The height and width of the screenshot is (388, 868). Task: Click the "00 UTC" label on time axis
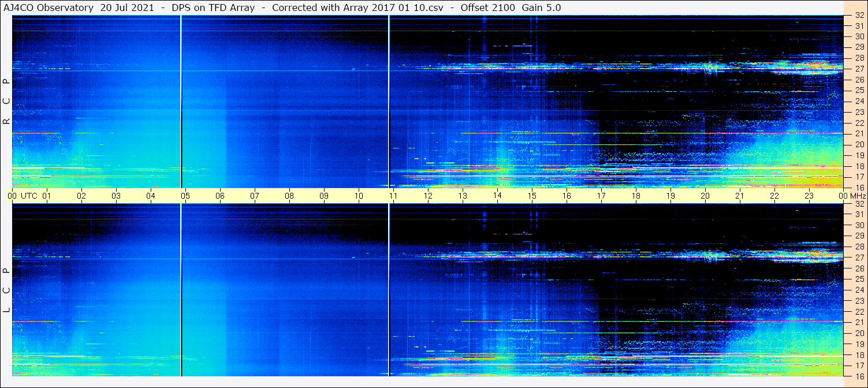(23, 196)
